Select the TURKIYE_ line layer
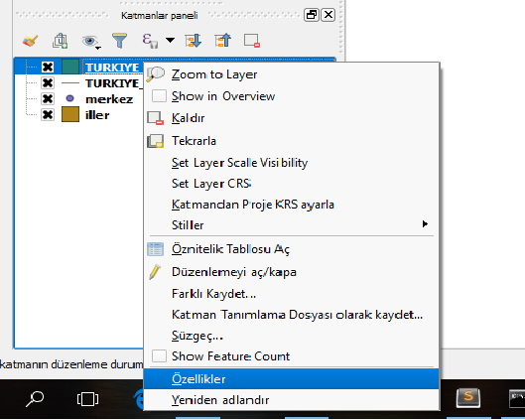 tap(113, 83)
